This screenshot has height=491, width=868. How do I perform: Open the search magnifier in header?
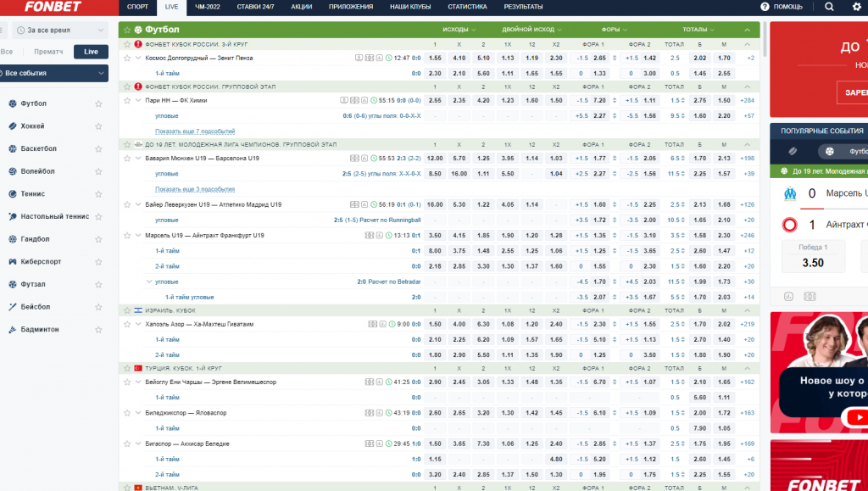pyautogui.click(x=829, y=7)
